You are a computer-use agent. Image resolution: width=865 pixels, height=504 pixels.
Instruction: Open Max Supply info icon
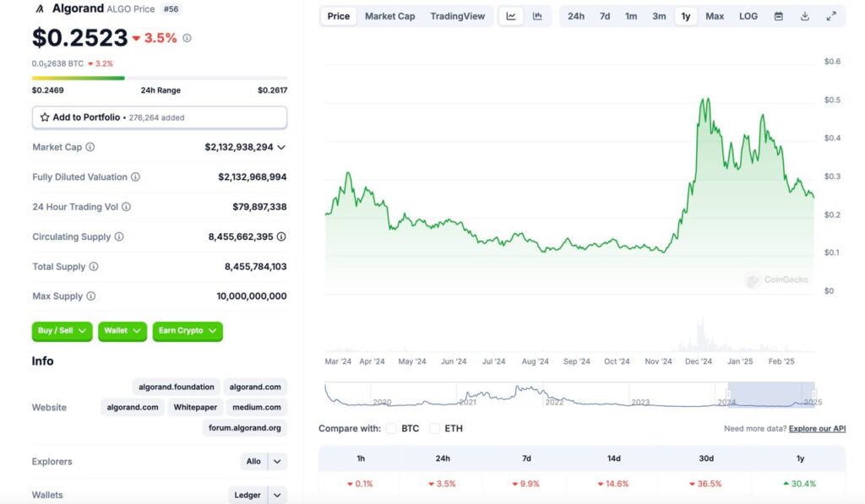[91, 296]
